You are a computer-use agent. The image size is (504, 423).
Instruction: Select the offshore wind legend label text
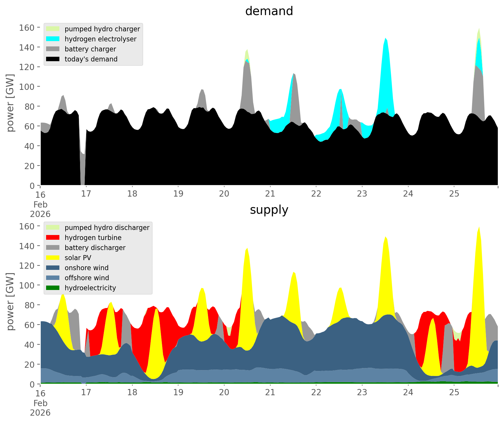coord(87,278)
